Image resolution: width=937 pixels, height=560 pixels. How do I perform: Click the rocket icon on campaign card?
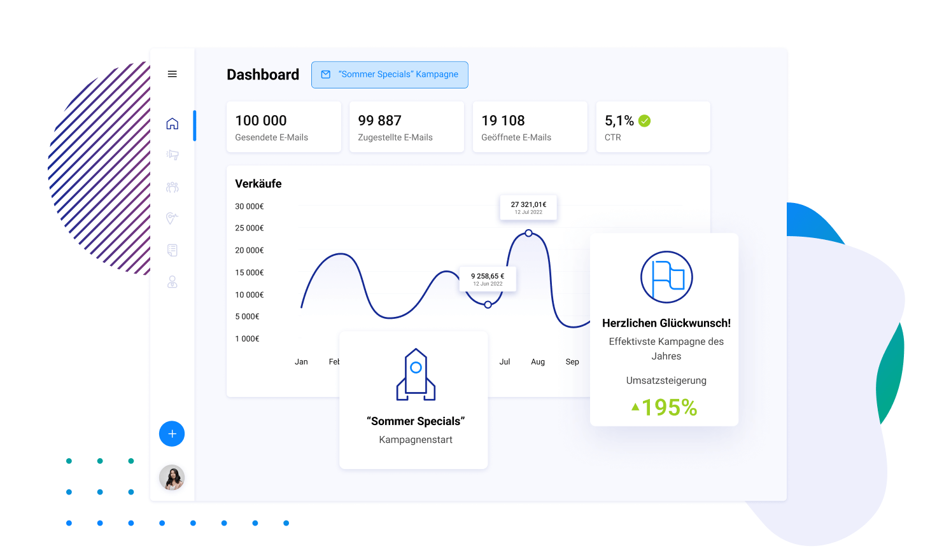click(x=416, y=374)
